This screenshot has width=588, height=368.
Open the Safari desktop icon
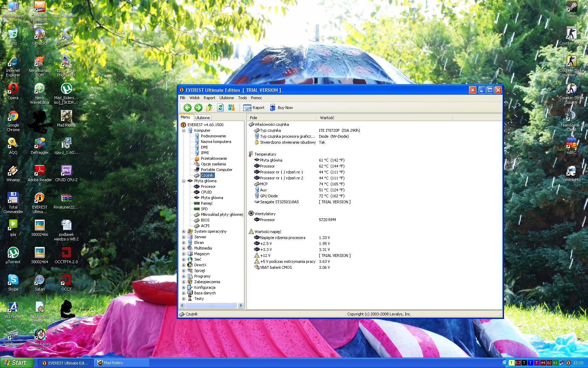tap(40, 282)
